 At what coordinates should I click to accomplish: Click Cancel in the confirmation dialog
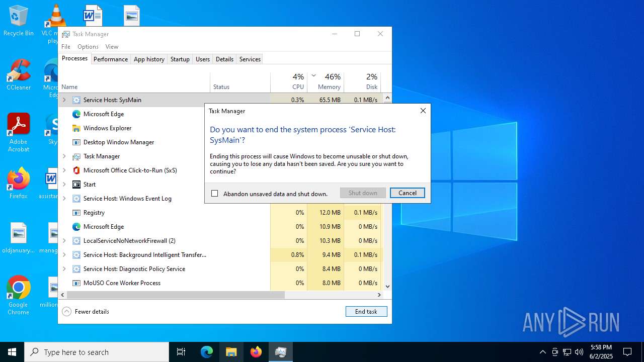click(408, 193)
